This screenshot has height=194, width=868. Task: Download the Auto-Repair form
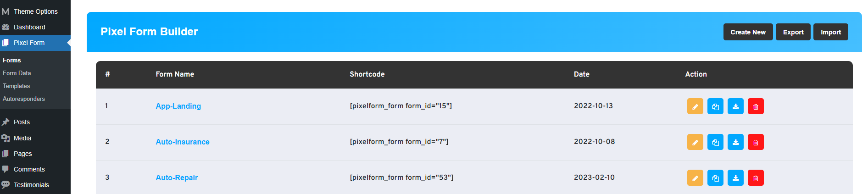[735, 178]
